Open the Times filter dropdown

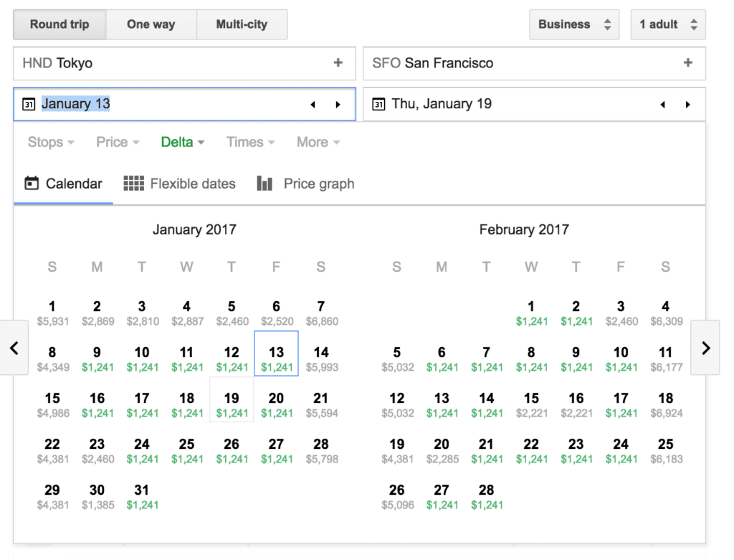click(250, 142)
